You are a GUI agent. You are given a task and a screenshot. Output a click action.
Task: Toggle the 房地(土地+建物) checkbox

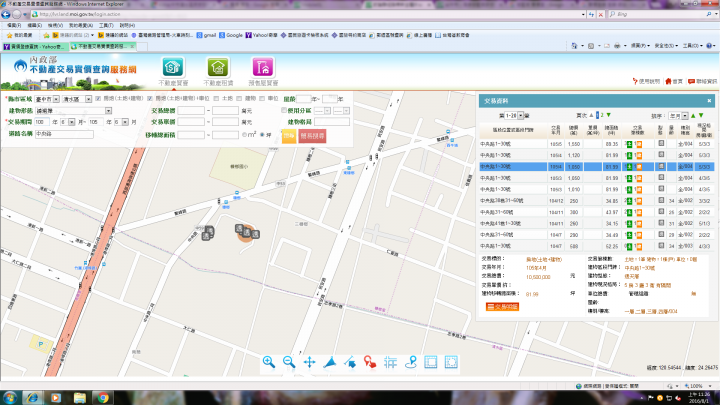pos(98,99)
